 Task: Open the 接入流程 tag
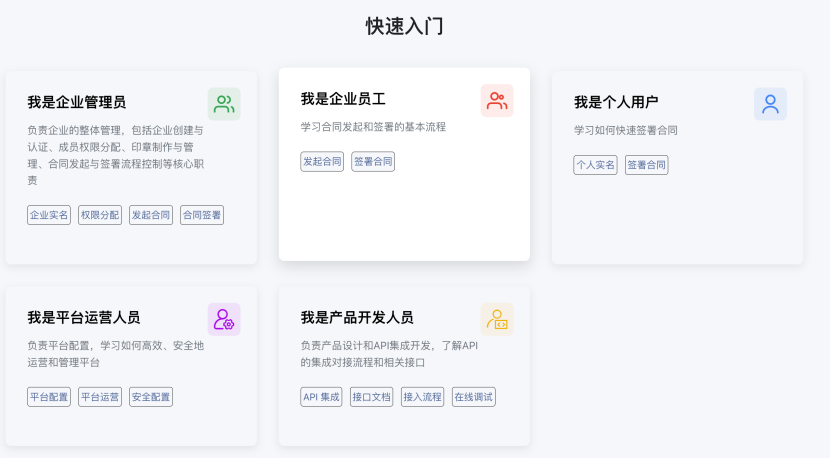422,397
